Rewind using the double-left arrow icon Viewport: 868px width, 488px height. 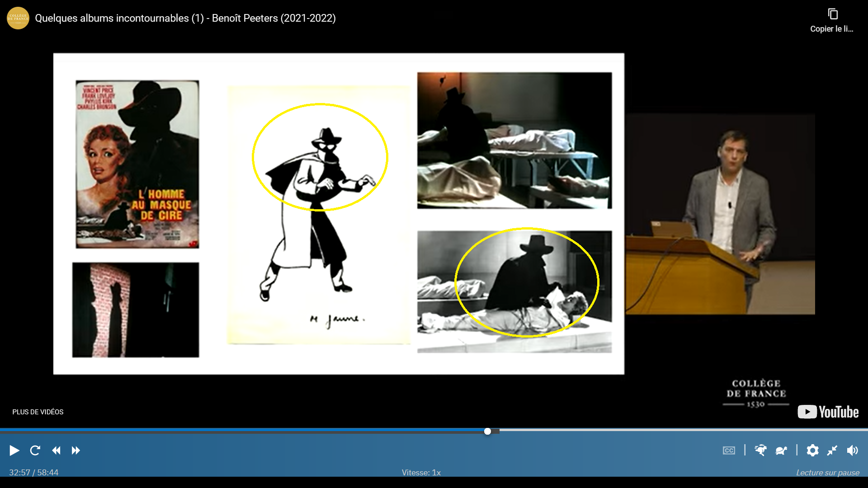point(56,450)
